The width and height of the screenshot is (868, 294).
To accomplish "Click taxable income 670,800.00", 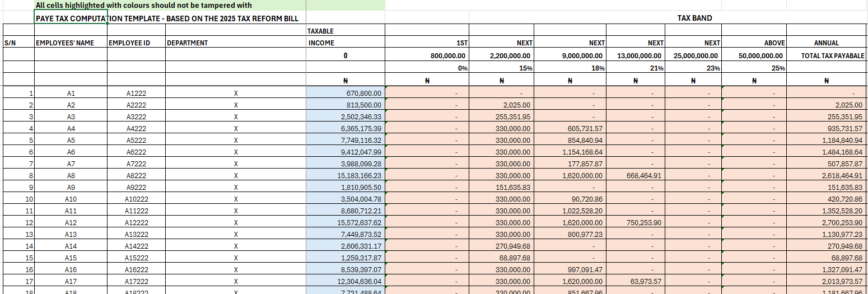I will 346,93.
